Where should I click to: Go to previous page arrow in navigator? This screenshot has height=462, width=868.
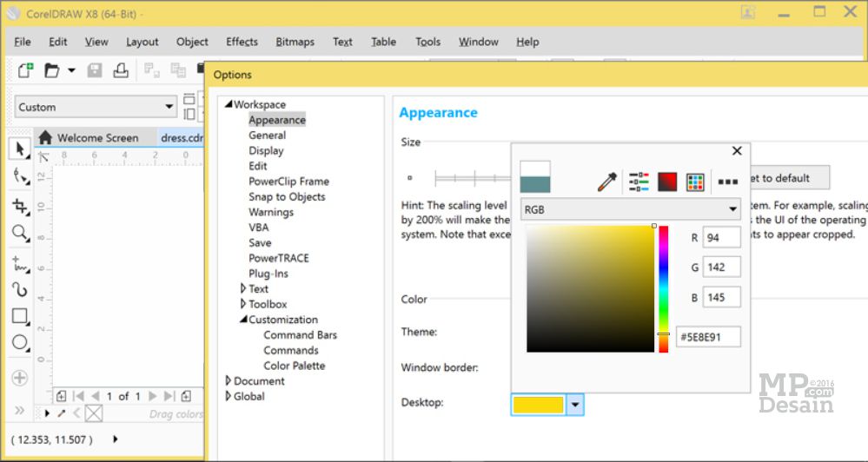[96, 396]
